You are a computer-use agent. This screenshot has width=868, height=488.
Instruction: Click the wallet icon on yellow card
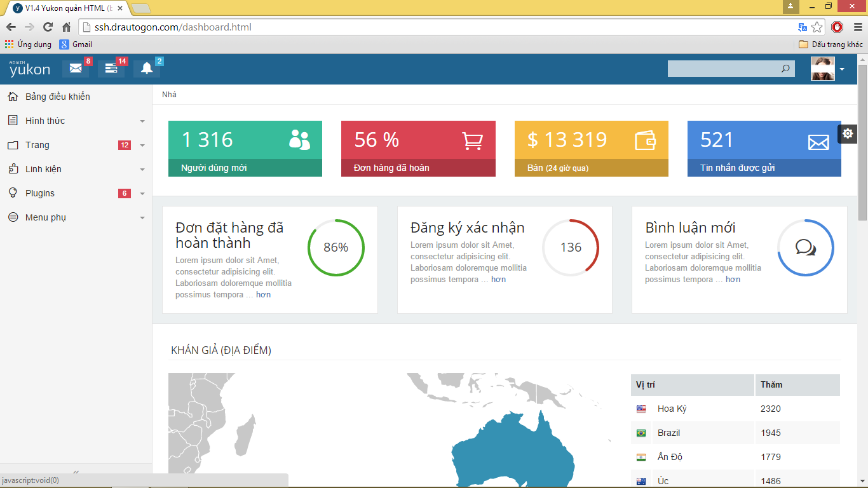(645, 140)
